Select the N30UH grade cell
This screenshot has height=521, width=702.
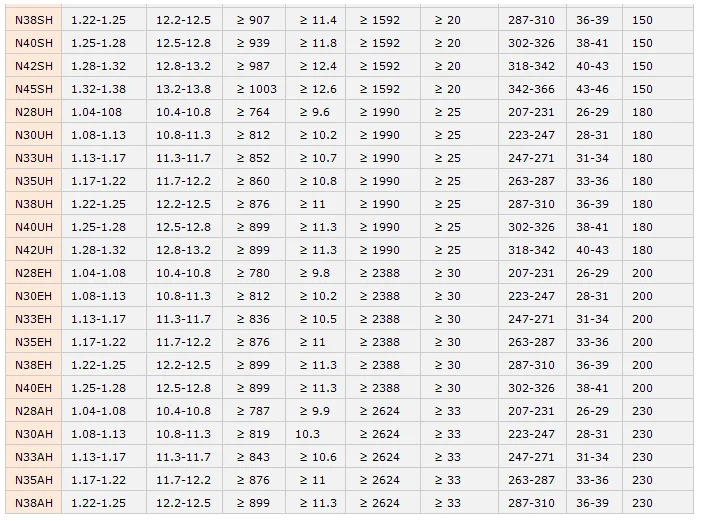pos(34,135)
